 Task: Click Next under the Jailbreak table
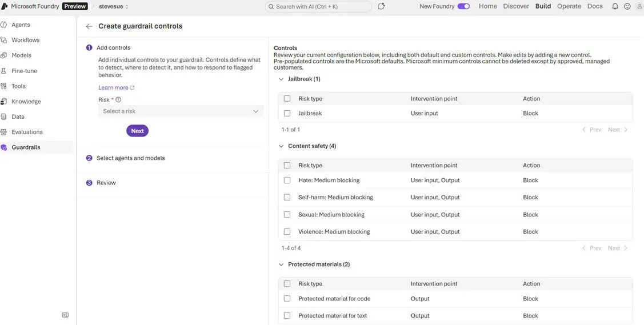point(618,130)
